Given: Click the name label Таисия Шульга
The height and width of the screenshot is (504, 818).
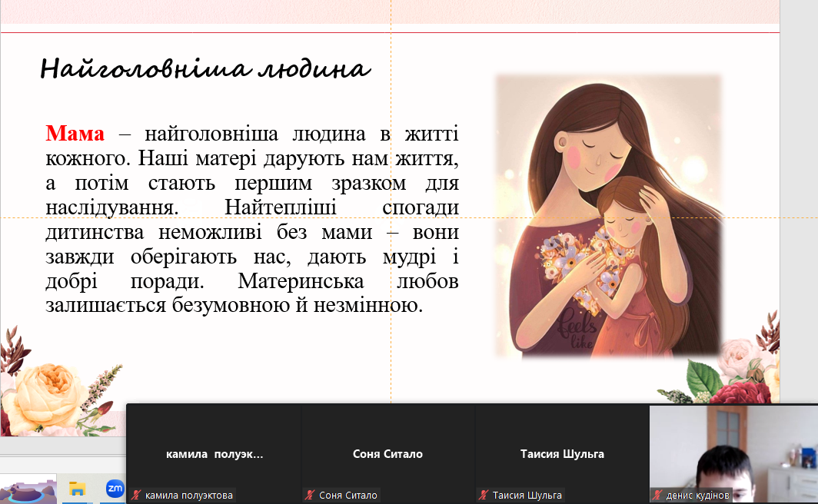Looking at the screenshot, I should [x=527, y=495].
